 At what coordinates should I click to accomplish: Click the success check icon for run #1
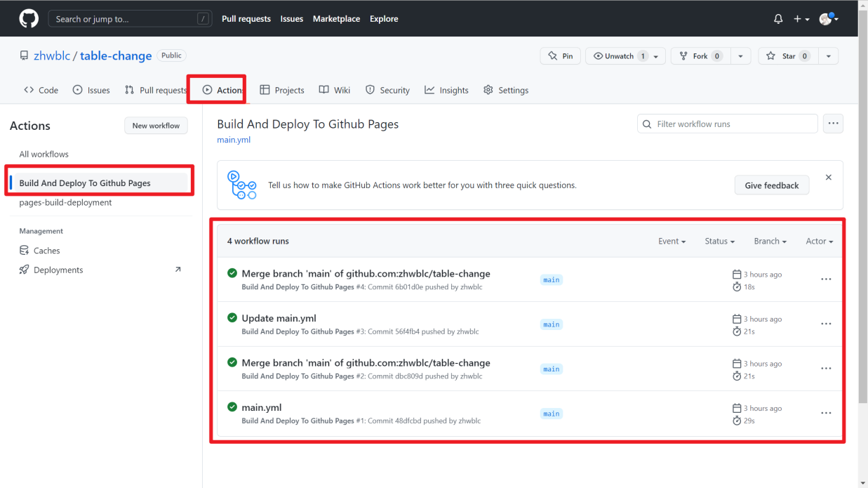click(x=232, y=407)
